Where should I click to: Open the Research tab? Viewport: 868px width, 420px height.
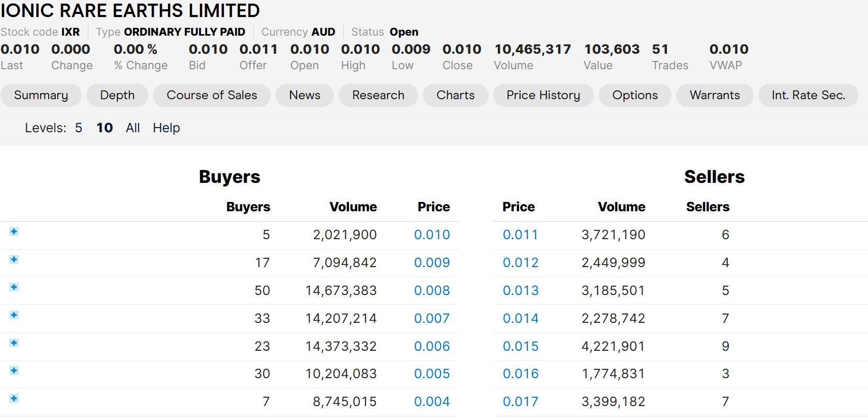[x=378, y=96]
